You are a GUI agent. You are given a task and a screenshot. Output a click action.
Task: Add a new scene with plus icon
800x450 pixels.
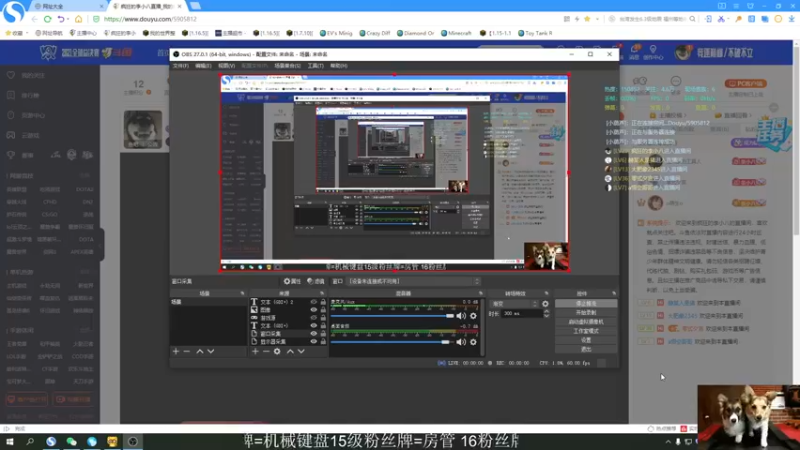pos(176,352)
